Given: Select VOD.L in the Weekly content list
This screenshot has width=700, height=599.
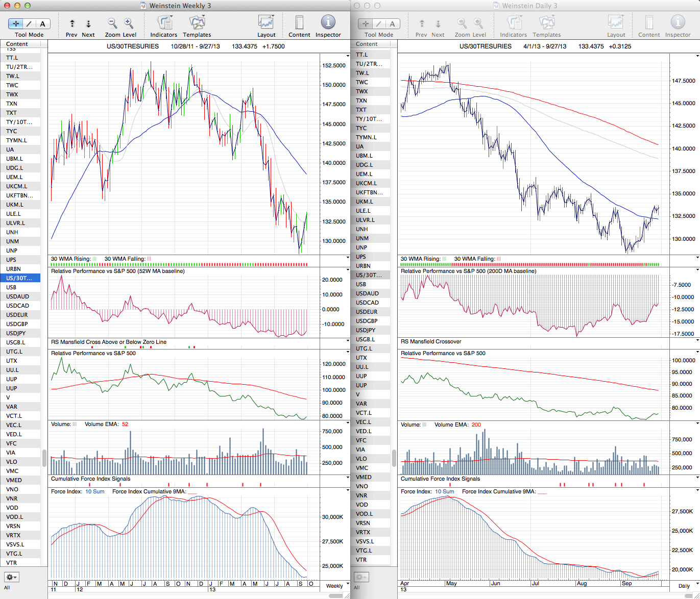Looking at the screenshot, I should (14, 517).
